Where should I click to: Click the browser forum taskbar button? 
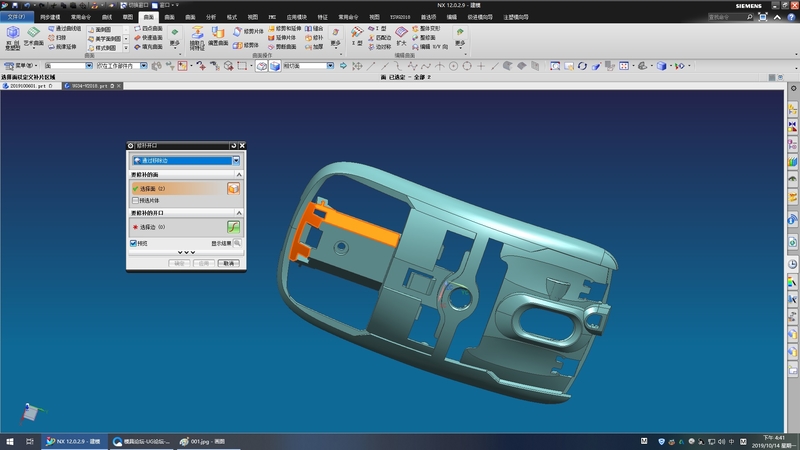pyautogui.click(x=142, y=441)
